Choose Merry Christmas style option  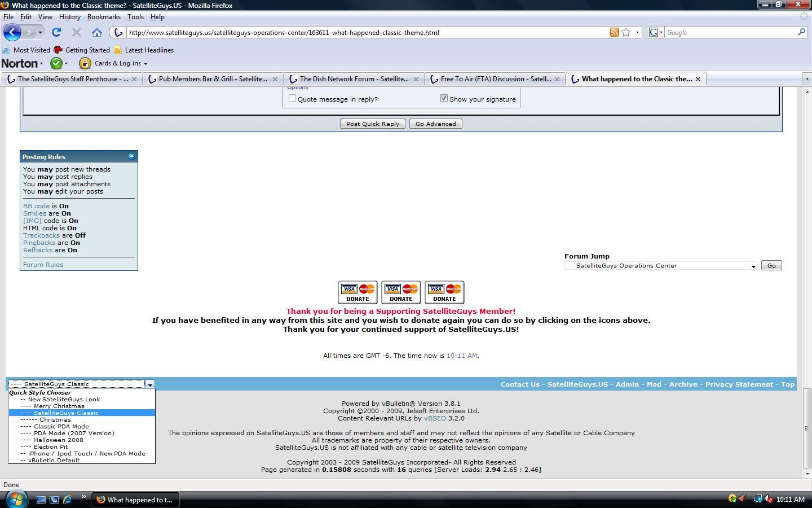[x=82, y=406]
